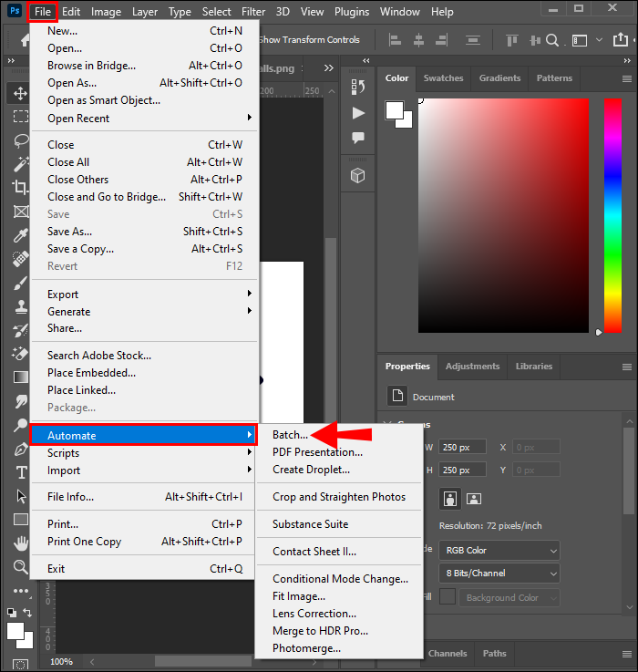Select the Hand tool
638x672 pixels.
click(x=21, y=543)
